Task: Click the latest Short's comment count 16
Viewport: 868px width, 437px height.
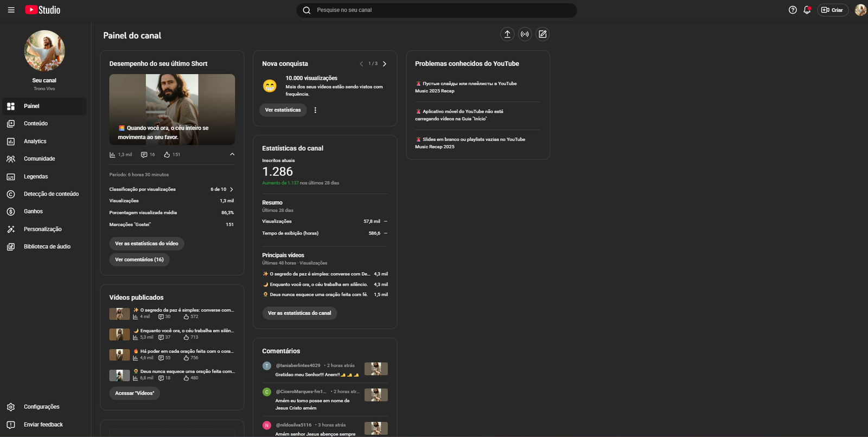Action: click(x=148, y=155)
